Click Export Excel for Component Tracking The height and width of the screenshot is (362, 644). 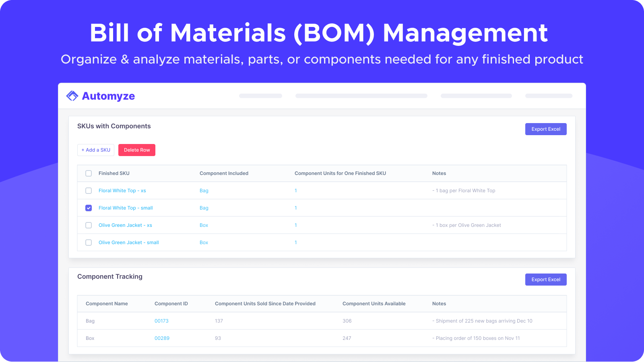[x=546, y=279]
